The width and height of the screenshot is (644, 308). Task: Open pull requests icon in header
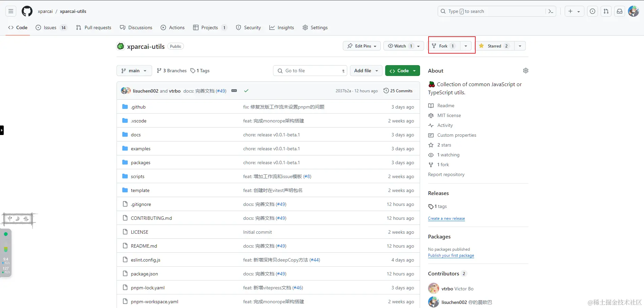(x=606, y=11)
